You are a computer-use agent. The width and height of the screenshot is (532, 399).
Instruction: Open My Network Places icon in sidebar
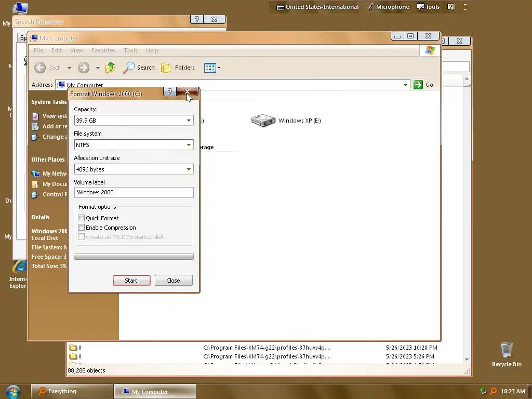point(35,174)
